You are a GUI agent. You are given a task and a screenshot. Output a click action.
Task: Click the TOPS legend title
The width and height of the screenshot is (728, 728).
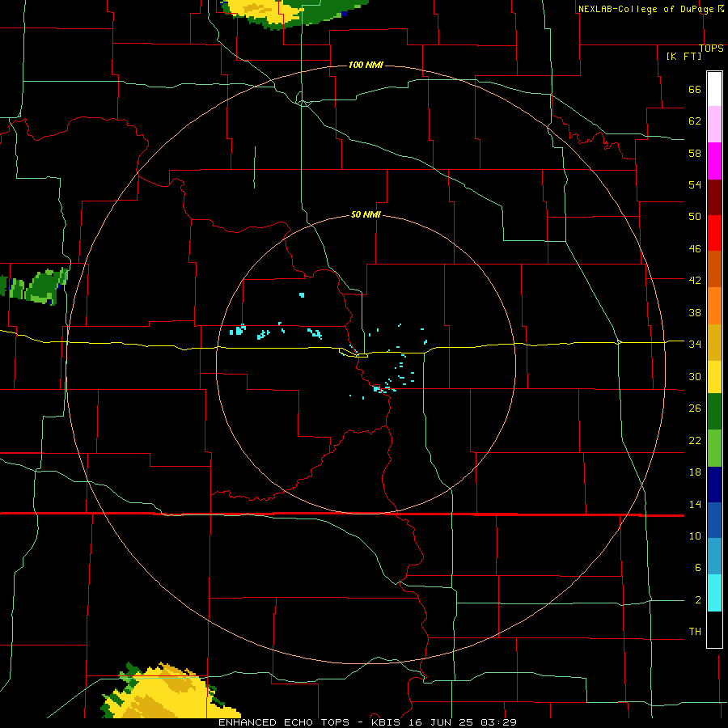click(711, 49)
